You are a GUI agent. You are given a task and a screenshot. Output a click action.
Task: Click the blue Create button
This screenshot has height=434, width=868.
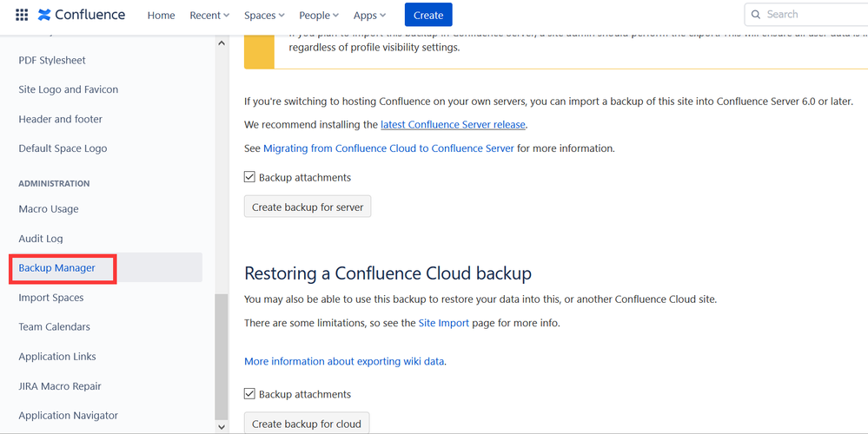pyautogui.click(x=428, y=16)
